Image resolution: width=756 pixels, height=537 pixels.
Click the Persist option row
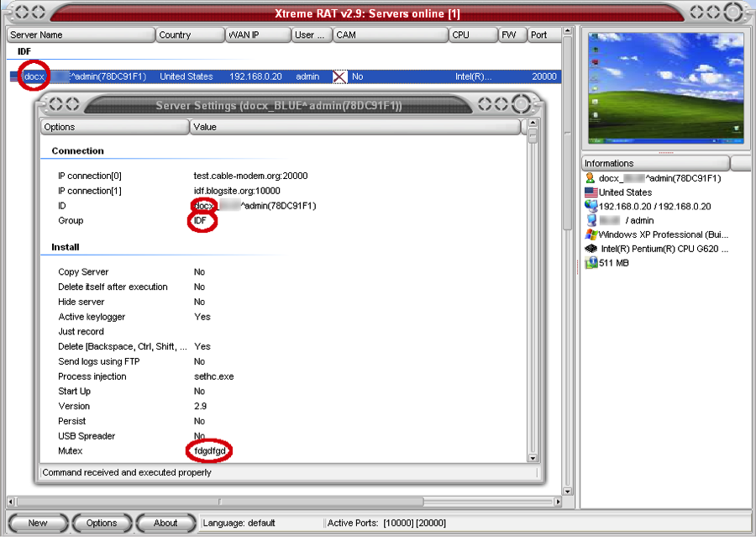pos(285,421)
